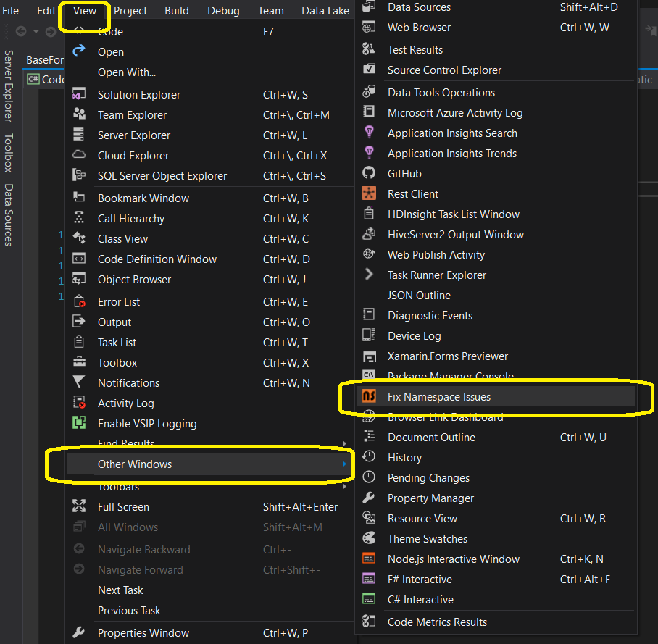Open the GitHub window icon
This screenshot has height=644, width=658.
coord(369,173)
